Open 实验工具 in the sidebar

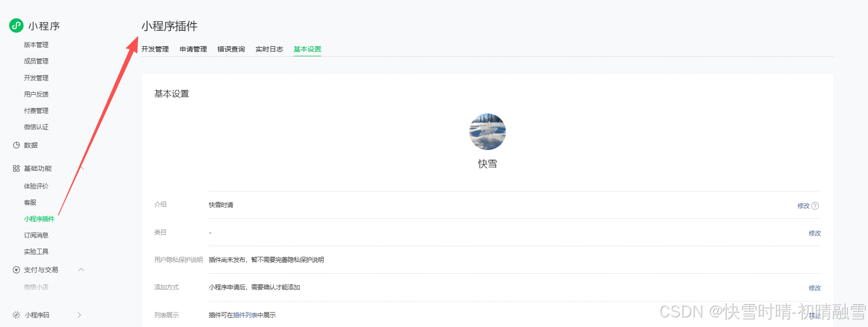point(36,252)
